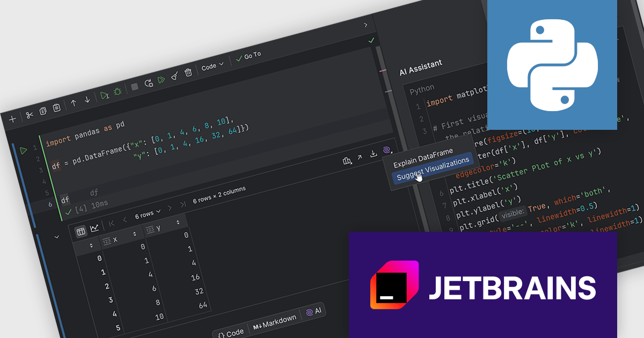Click the green checkmark inspection indicator

point(371,40)
